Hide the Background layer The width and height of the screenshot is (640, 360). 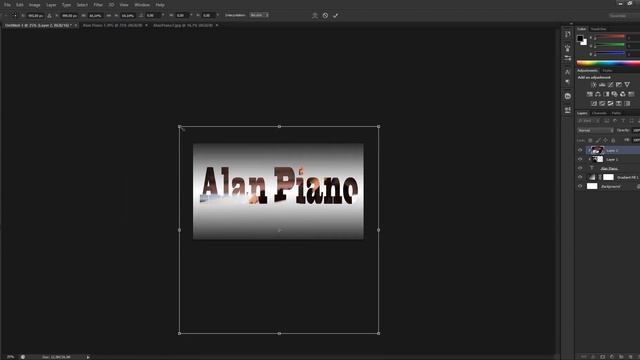580,186
